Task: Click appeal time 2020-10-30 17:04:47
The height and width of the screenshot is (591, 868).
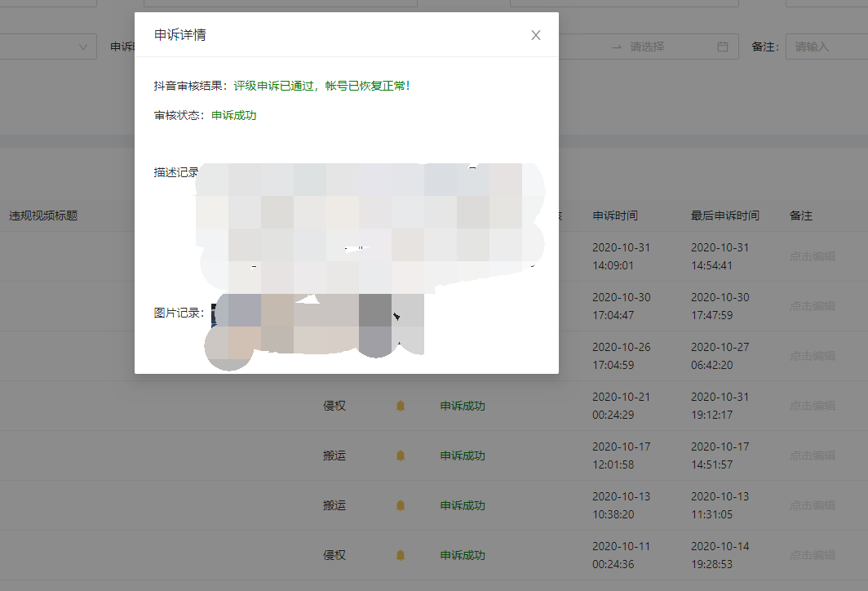Action: pyautogui.click(x=621, y=306)
